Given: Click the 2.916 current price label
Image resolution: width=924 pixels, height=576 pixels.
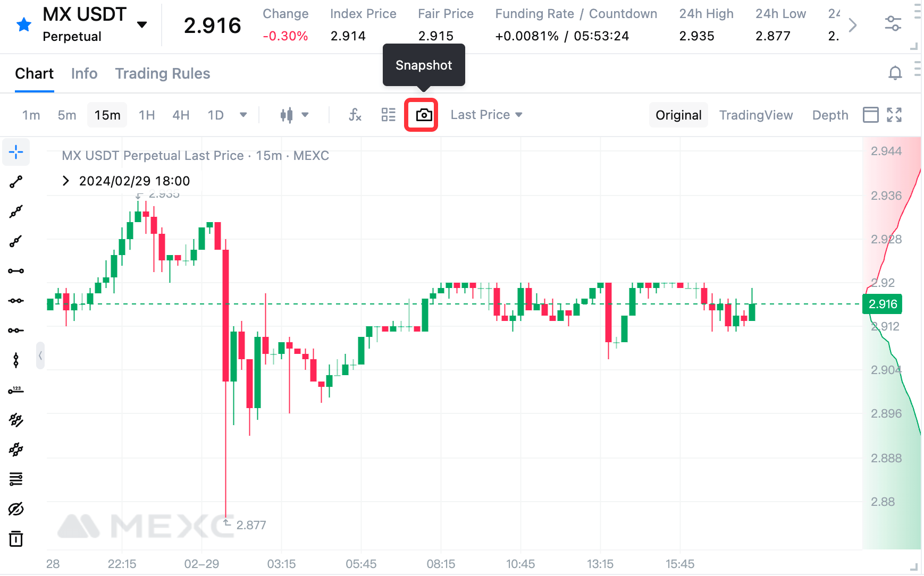Looking at the screenshot, I should coord(883,304).
